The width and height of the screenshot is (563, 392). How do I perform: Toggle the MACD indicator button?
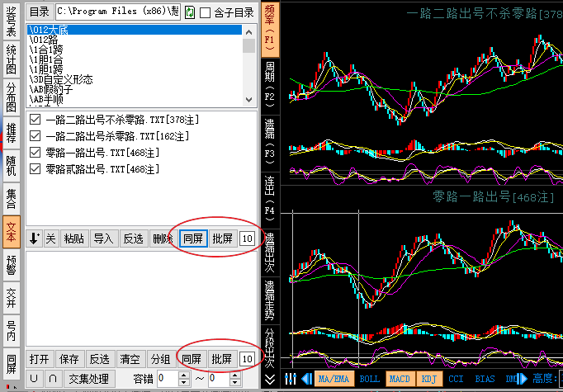pos(400,379)
